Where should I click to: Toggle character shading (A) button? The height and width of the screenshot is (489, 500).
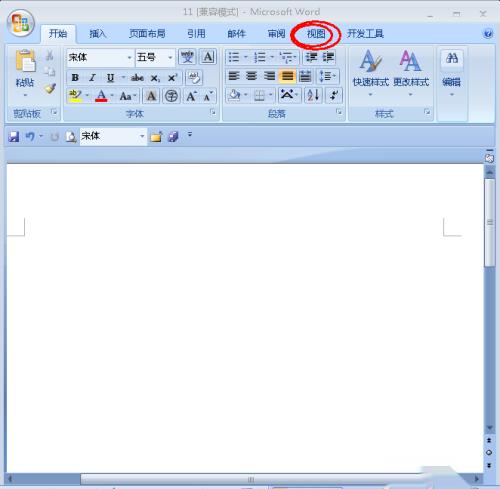coord(151,96)
